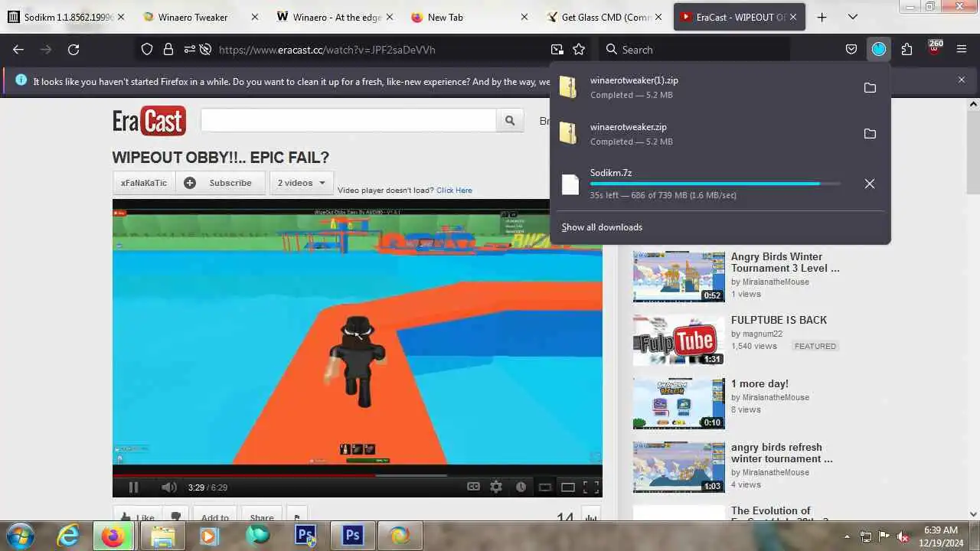Show hidden system tray icons

point(847,536)
